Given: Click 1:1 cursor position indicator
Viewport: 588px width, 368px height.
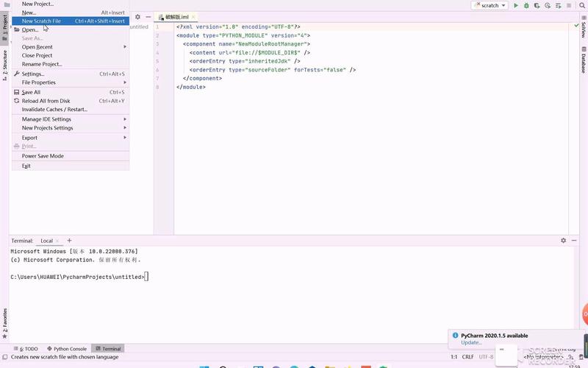Looking at the screenshot, I should click(x=453, y=357).
